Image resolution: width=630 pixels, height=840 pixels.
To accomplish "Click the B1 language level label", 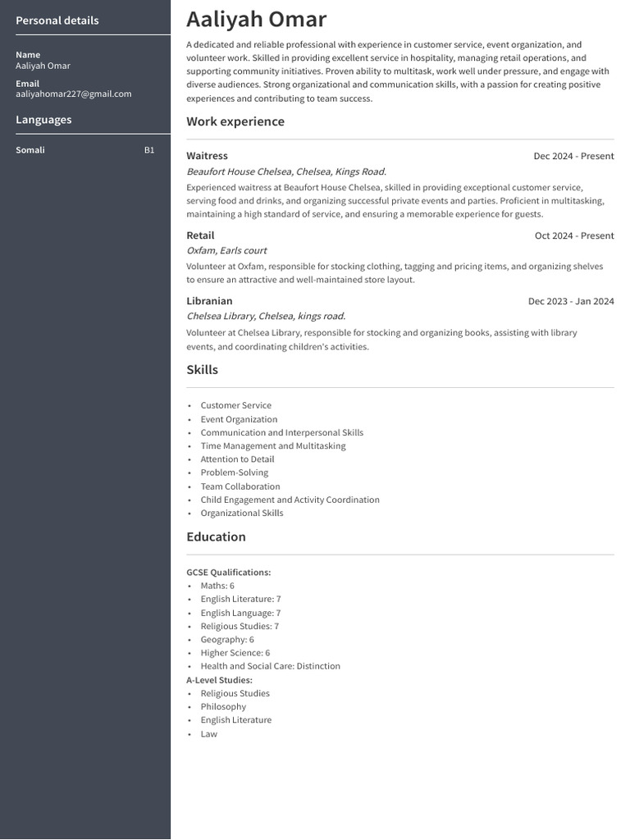I will pyautogui.click(x=149, y=150).
